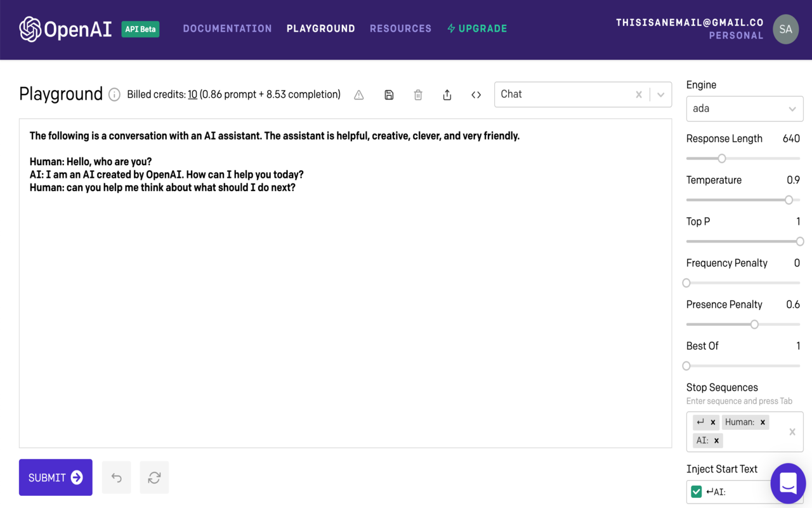Share the prompt with the upload icon
The height and width of the screenshot is (508, 812).
click(x=447, y=95)
